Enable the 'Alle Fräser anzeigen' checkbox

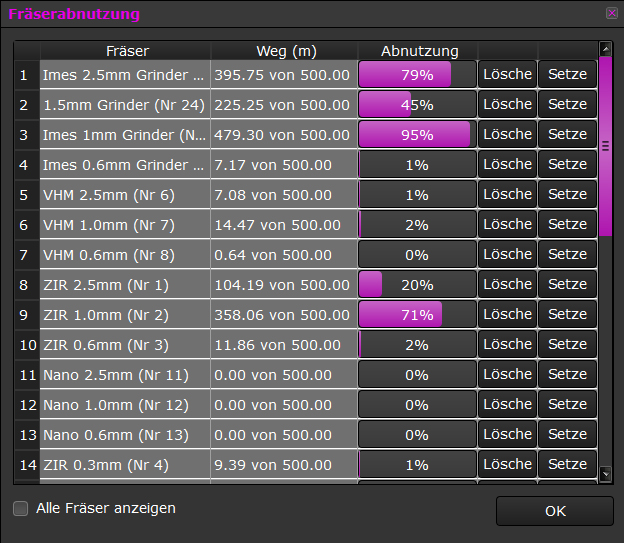(20, 509)
